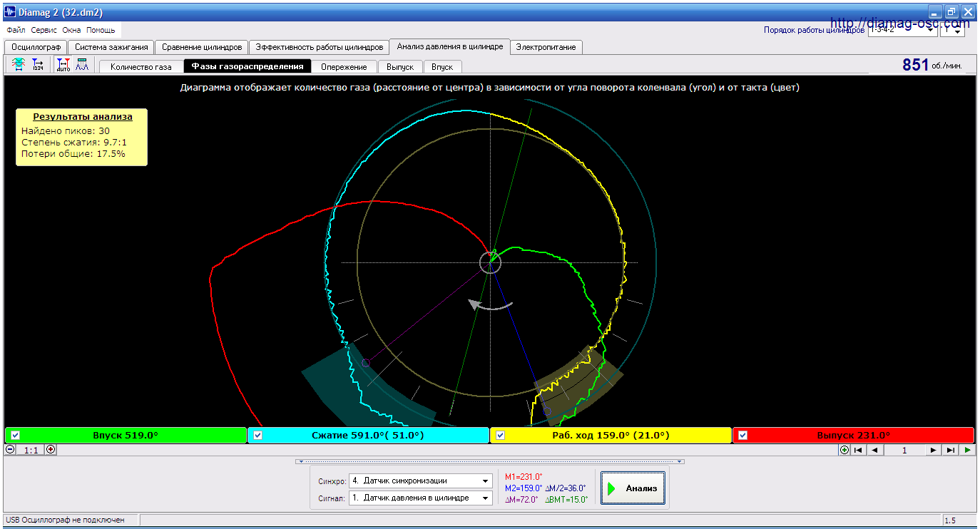Image resolution: width=980 pixels, height=529 pixels.
Task: Click the M2=159.0° value
Action: (524, 488)
